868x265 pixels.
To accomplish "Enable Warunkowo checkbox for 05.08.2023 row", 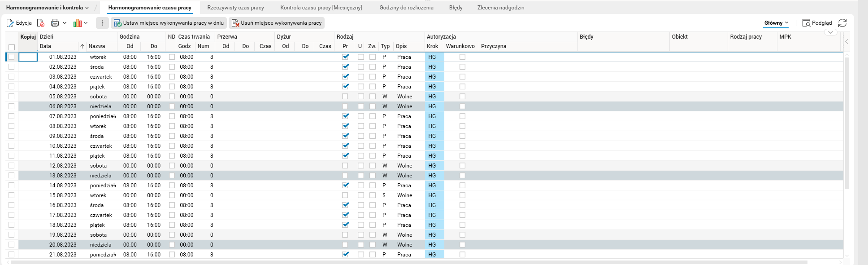I will (x=462, y=97).
